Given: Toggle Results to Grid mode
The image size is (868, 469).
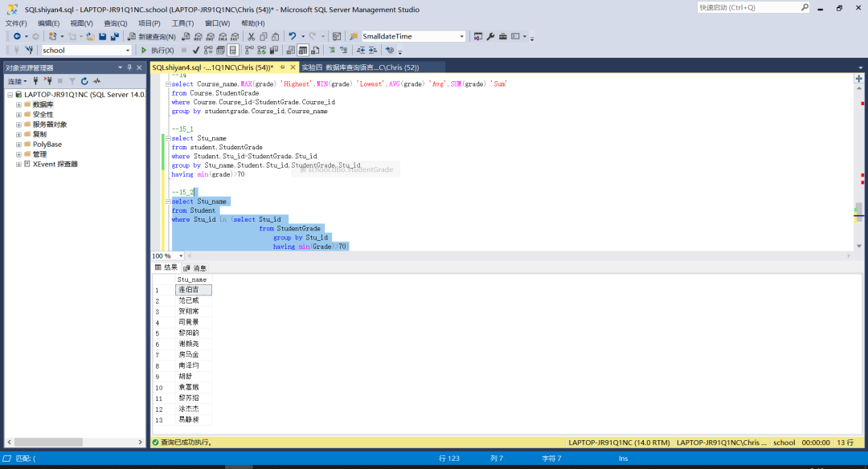Looking at the screenshot, I should click(303, 51).
